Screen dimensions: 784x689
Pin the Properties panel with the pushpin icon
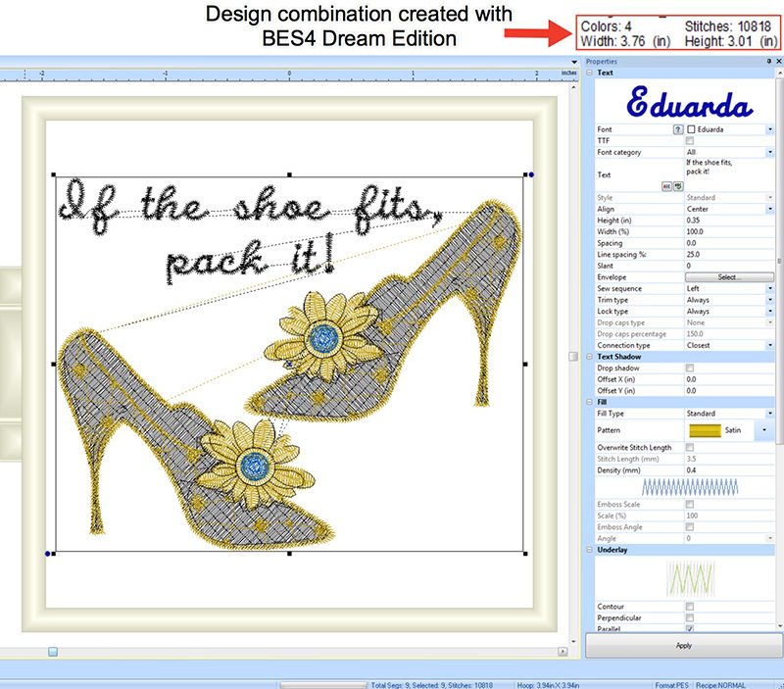click(768, 61)
